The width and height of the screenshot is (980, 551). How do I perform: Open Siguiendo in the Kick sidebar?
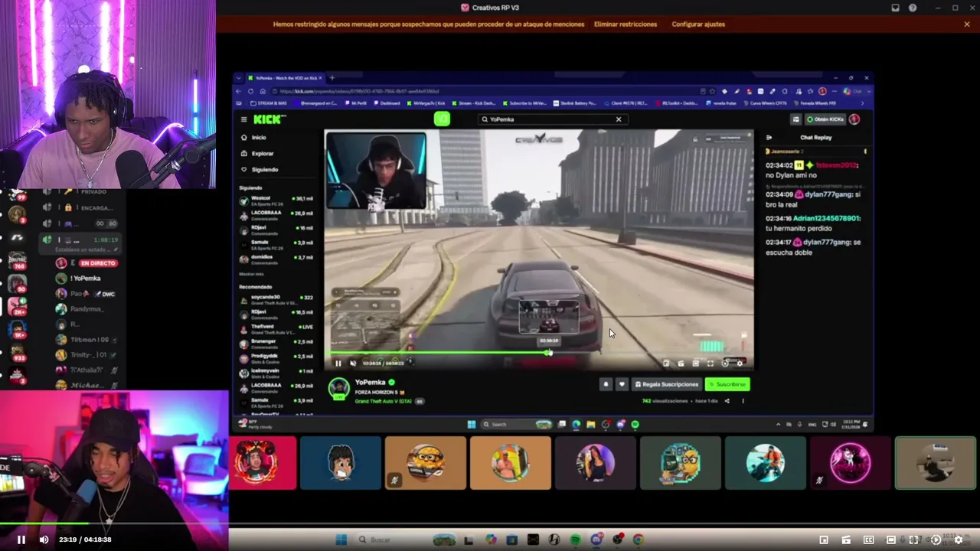pyautogui.click(x=264, y=169)
